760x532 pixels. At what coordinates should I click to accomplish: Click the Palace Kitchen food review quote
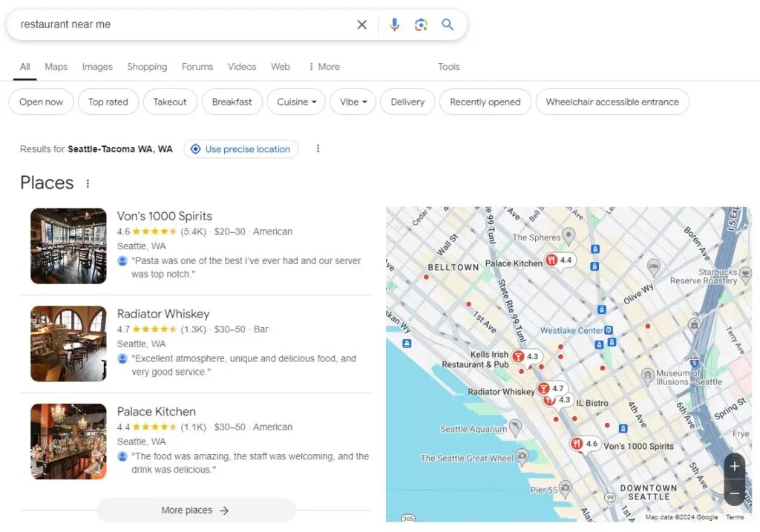pyautogui.click(x=250, y=463)
